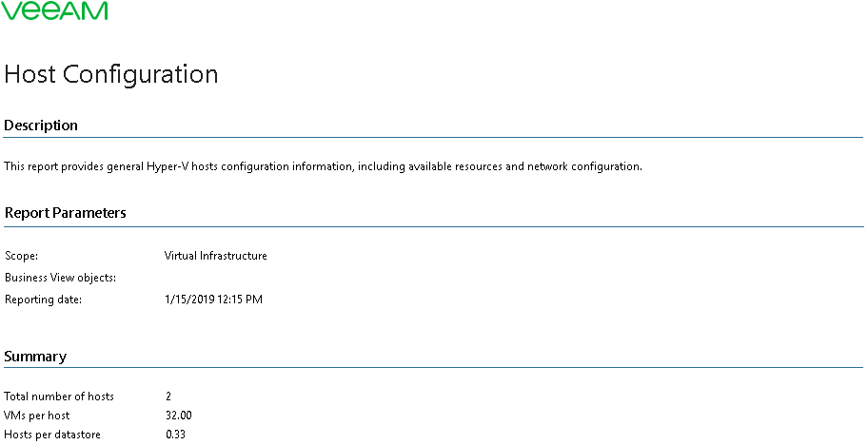The height and width of the screenshot is (445, 868).
Task: Click the Total number of hosts label
Action: point(59,397)
